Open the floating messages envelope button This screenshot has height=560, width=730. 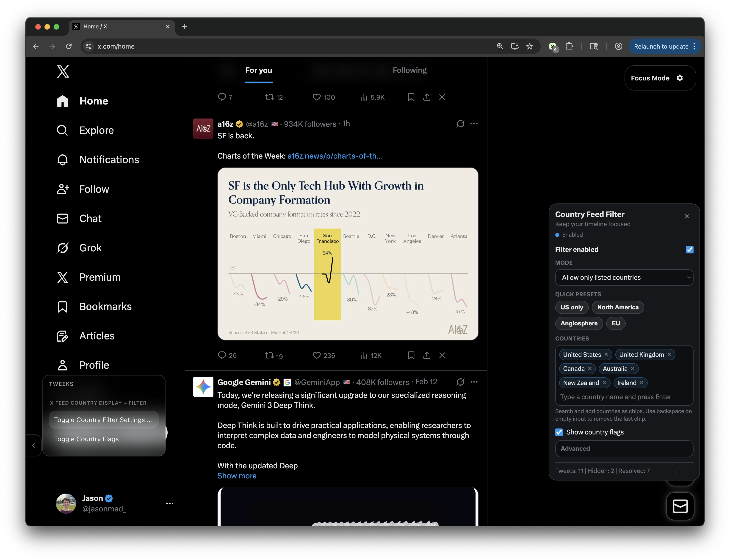click(680, 506)
